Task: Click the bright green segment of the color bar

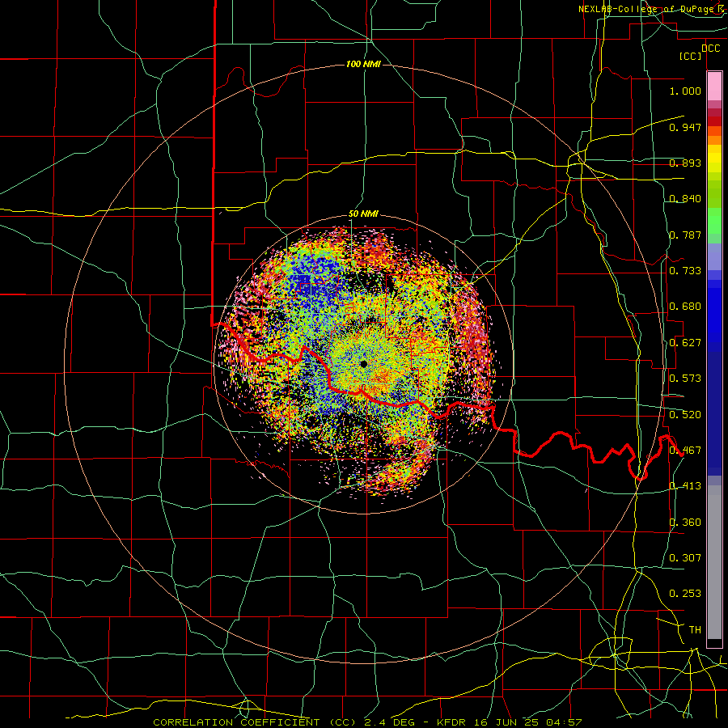Action: [714, 221]
